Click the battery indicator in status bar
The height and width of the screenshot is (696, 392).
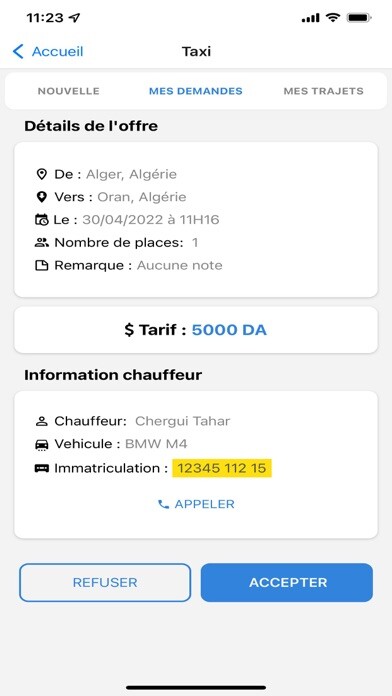tap(360, 18)
